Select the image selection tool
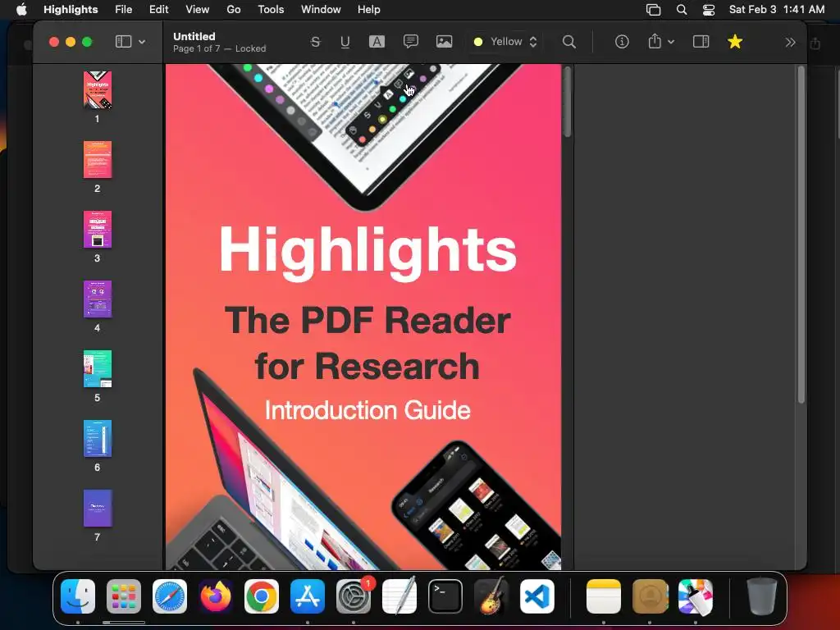The width and height of the screenshot is (840, 630). [x=444, y=42]
